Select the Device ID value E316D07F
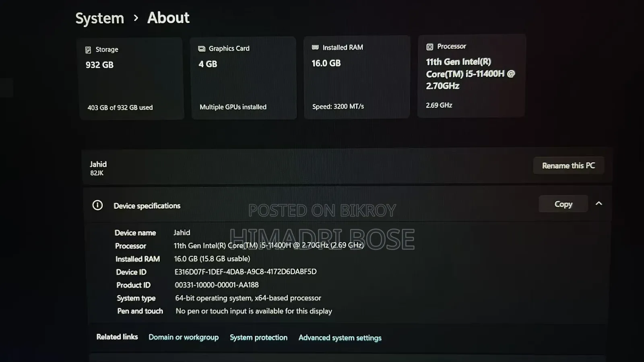Image resolution: width=644 pixels, height=362 pixels. point(246,271)
